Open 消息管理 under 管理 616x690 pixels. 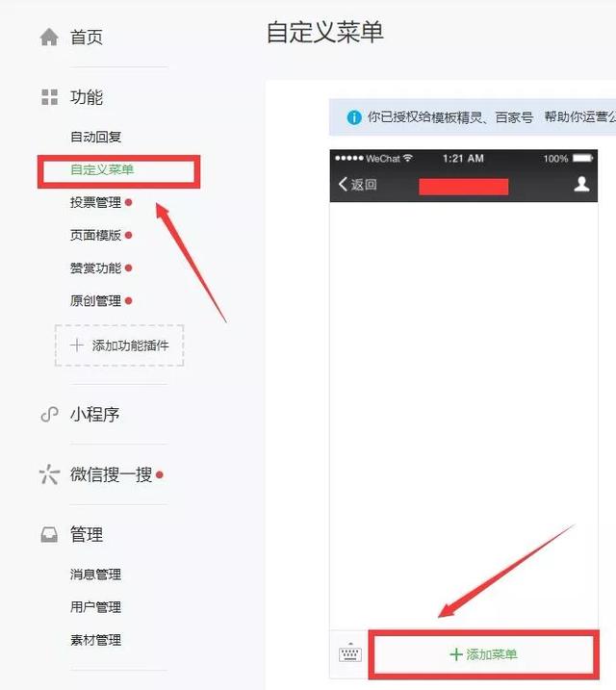(x=96, y=575)
